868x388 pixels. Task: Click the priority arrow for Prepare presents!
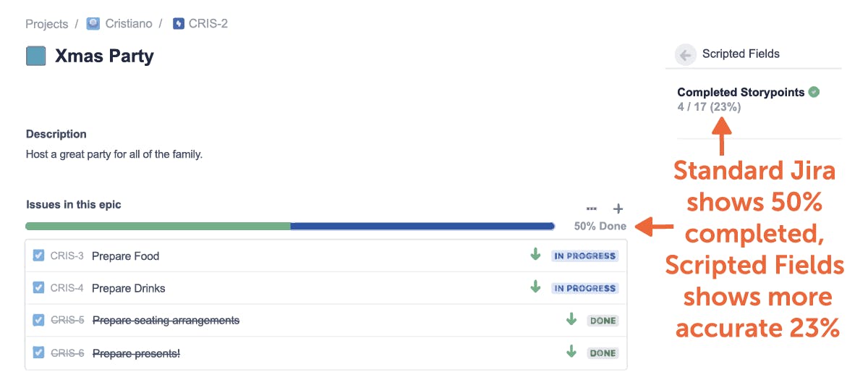[x=571, y=352]
